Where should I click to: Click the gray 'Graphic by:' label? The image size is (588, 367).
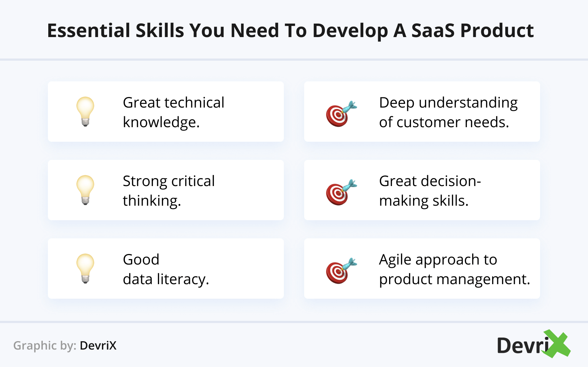(x=45, y=346)
